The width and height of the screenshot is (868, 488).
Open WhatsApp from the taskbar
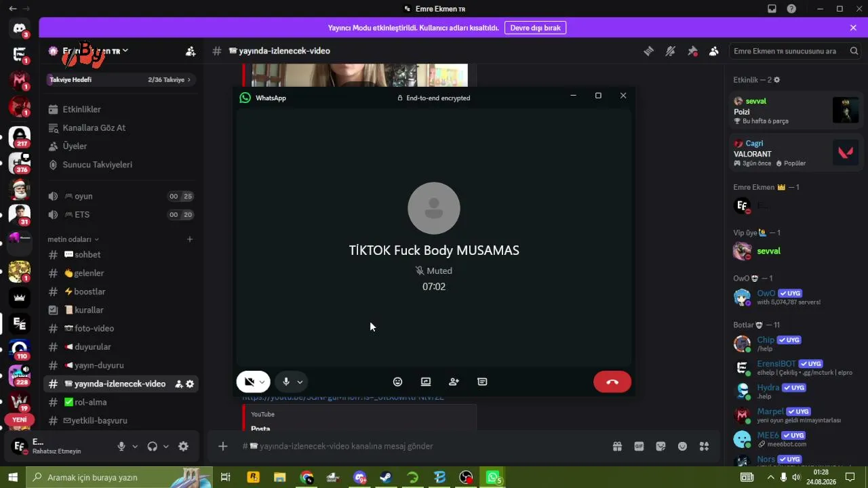pyautogui.click(x=493, y=477)
